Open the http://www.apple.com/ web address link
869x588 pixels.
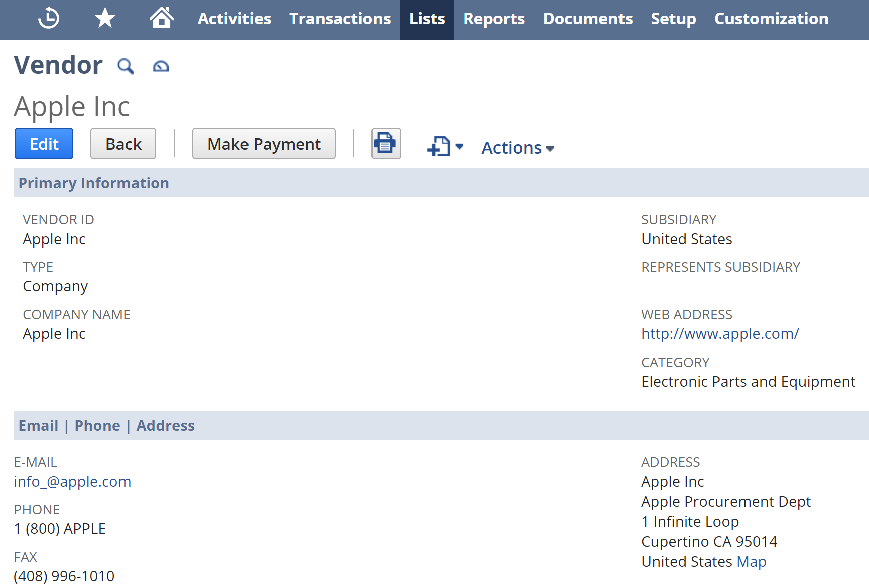[720, 333]
